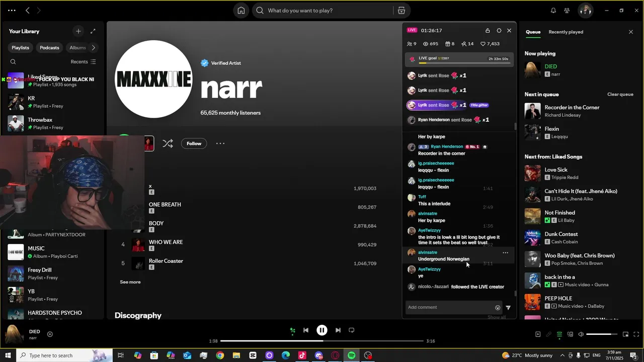Open the Now Playing view icon

[x=538, y=334]
